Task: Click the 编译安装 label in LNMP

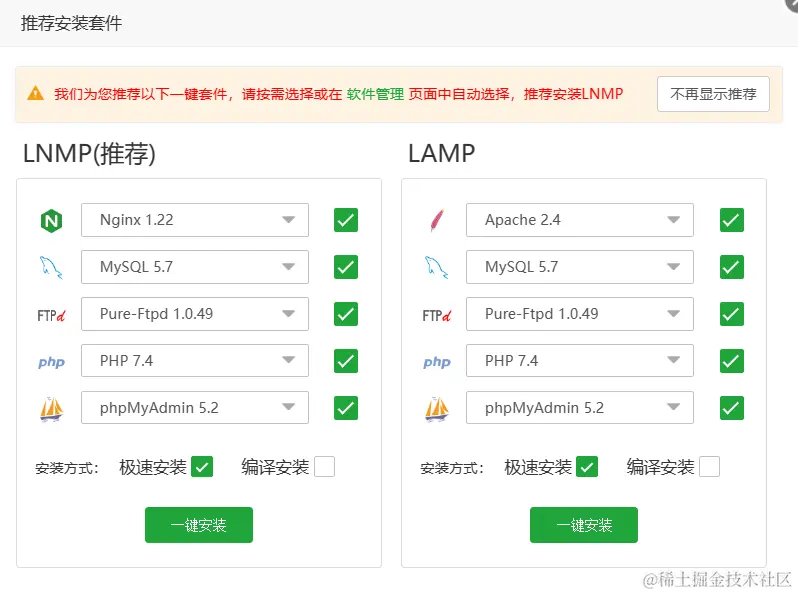Action: coord(275,467)
